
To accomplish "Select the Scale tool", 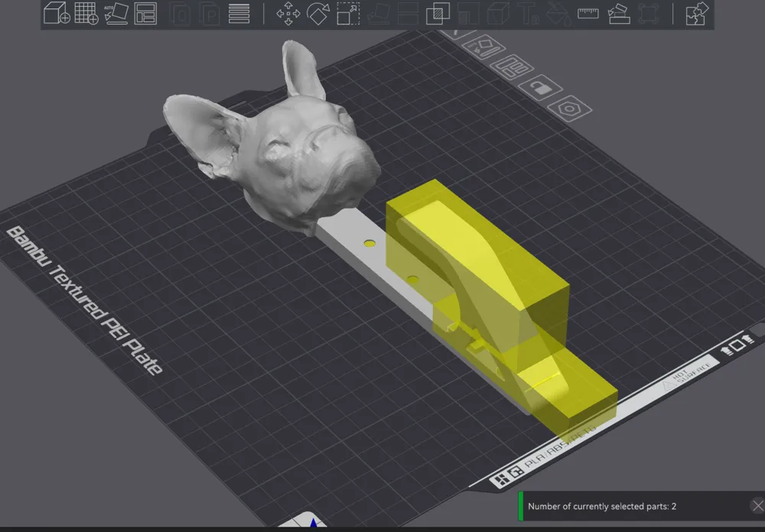I will tap(348, 14).
